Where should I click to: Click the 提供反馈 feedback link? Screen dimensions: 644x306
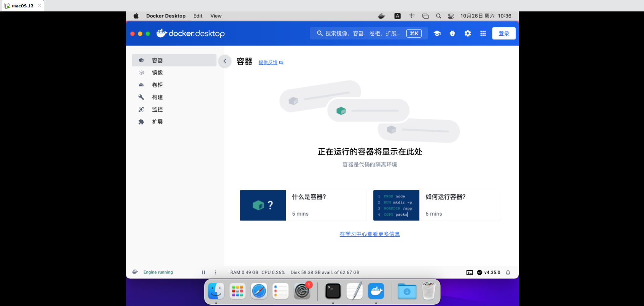tap(268, 63)
